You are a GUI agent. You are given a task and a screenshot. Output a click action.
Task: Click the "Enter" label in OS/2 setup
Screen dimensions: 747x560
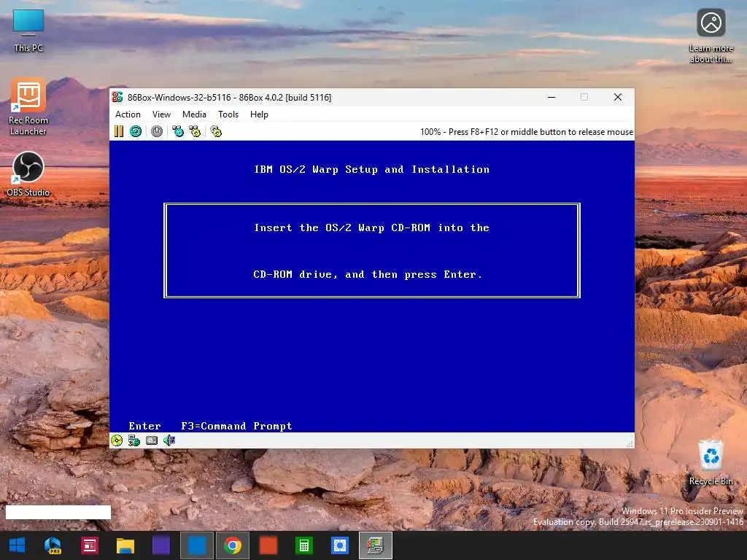tap(145, 426)
